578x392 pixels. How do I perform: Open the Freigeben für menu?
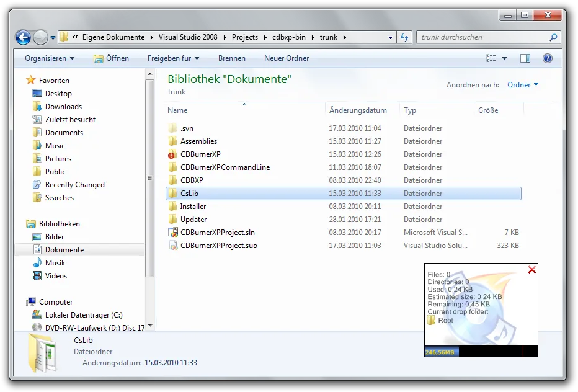tap(173, 58)
